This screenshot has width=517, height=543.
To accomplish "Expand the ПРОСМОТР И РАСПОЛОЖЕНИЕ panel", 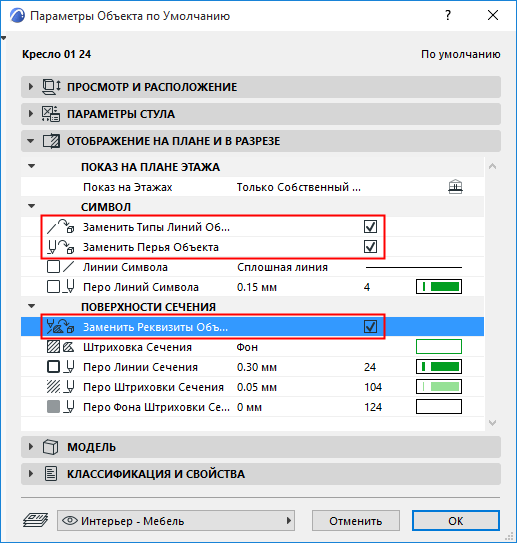I will [31, 86].
